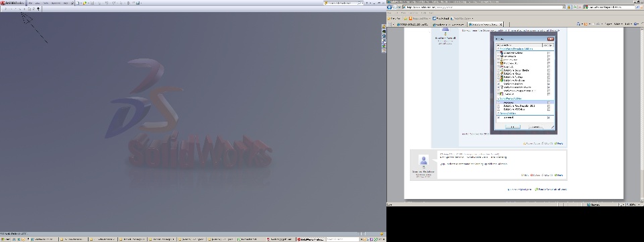Image resolution: width=644 pixels, height=242 pixels.
Task: Go back in Internet Explorer
Action: pos(389,7)
